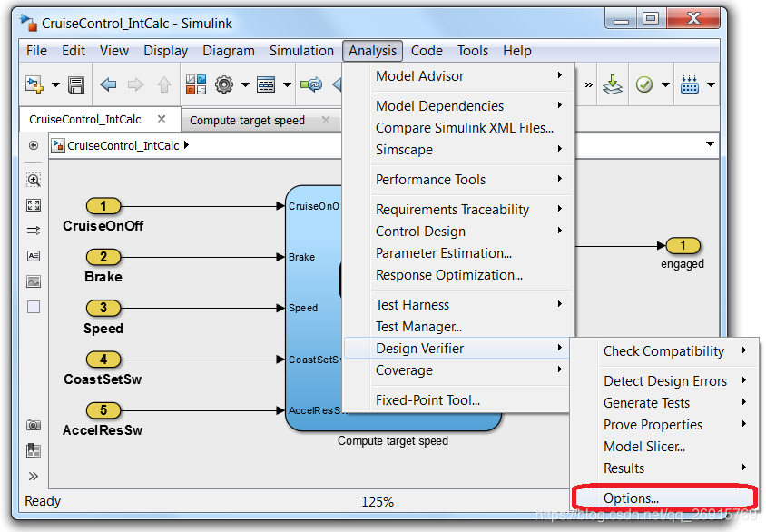Choose Response Optimization menu item

[457, 275]
